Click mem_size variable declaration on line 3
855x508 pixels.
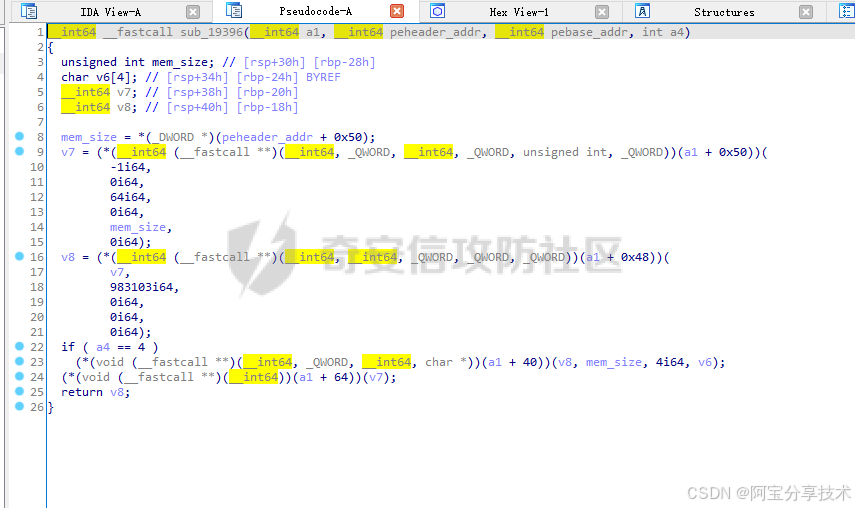click(x=179, y=62)
